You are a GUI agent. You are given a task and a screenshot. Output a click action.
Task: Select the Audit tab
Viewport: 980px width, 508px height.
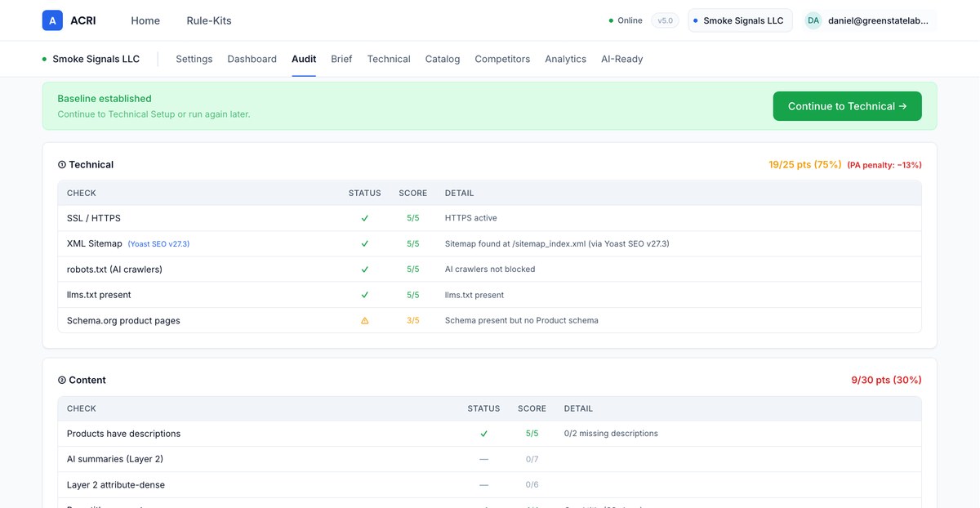click(304, 59)
